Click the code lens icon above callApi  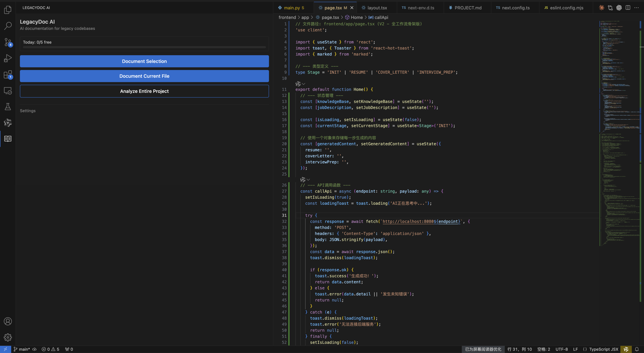(303, 180)
